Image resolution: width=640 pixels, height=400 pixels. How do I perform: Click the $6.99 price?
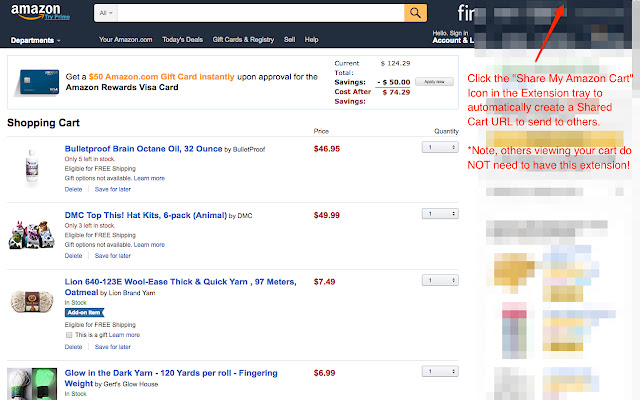(x=324, y=373)
